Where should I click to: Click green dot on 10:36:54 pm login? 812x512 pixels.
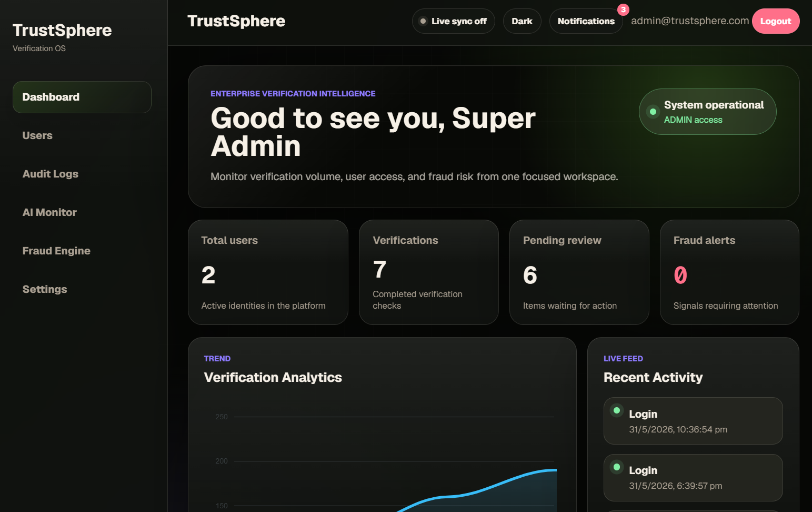click(x=617, y=410)
